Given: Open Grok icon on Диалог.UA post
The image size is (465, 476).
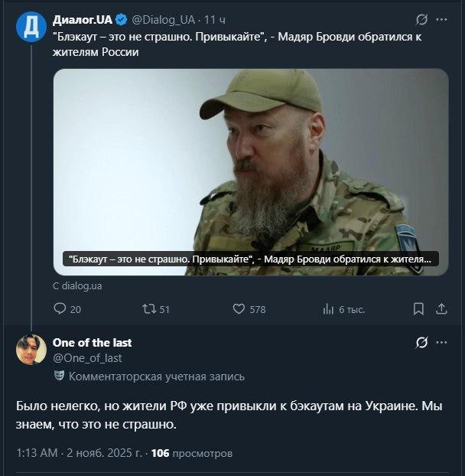Looking at the screenshot, I should [421, 18].
